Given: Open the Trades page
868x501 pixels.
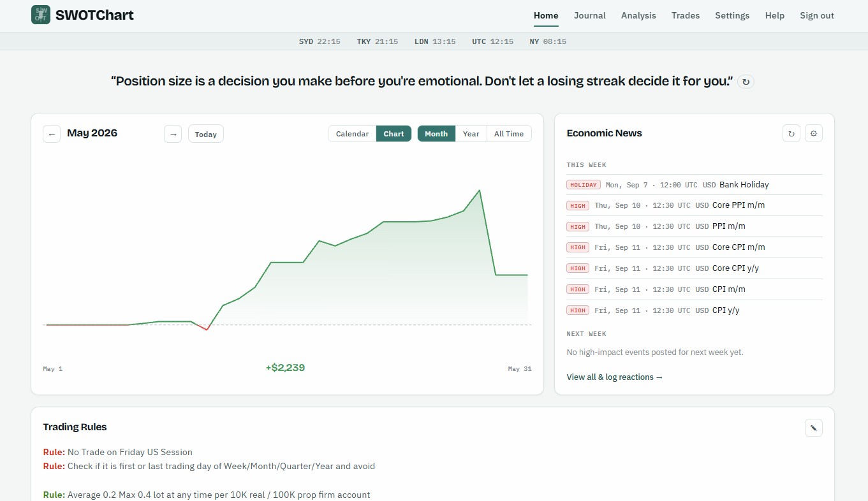Looking at the screenshot, I should tap(686, 15).
